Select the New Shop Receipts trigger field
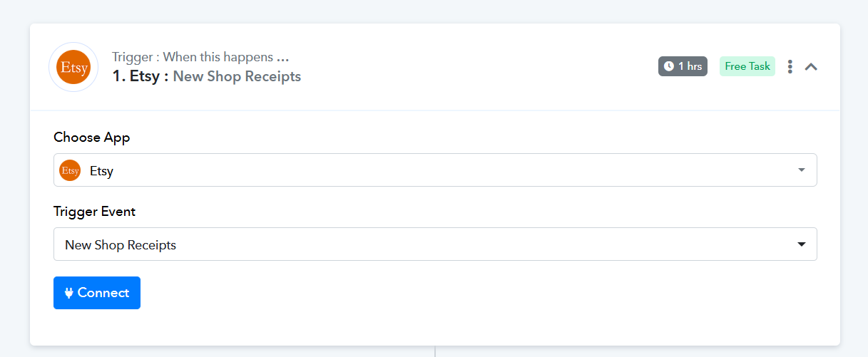The height and width of the screenshot is (357, 868). [435, 244]
